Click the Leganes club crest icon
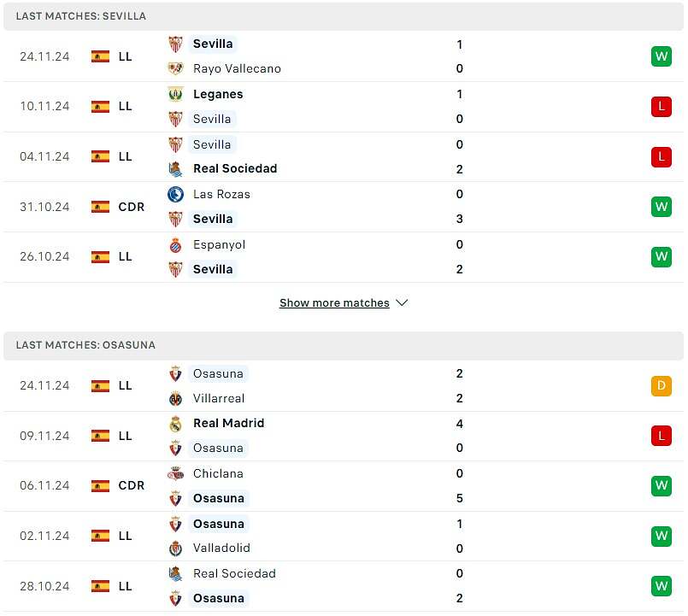The width and height of the screenshot is (688, 616). click(175, 94)
